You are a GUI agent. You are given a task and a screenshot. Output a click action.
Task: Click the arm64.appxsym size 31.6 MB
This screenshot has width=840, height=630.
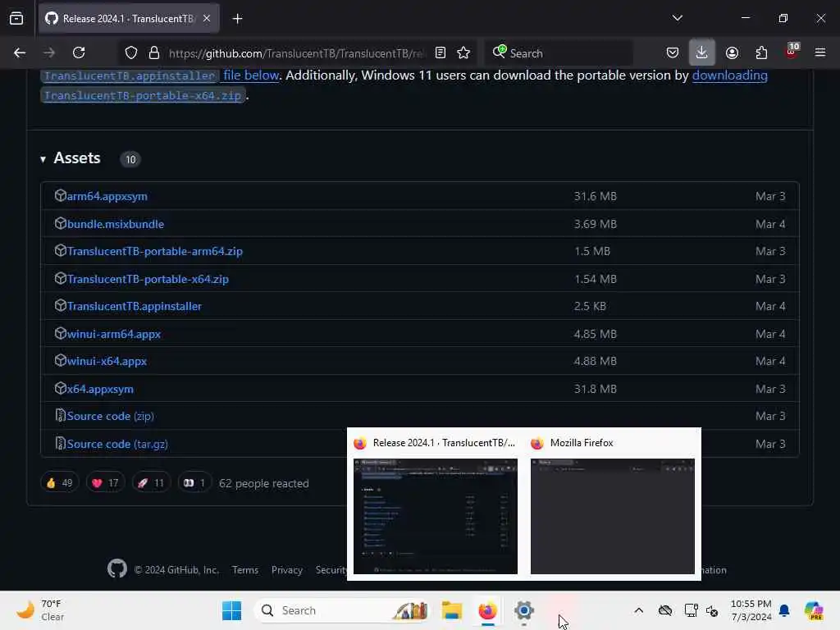pos(596,196)
